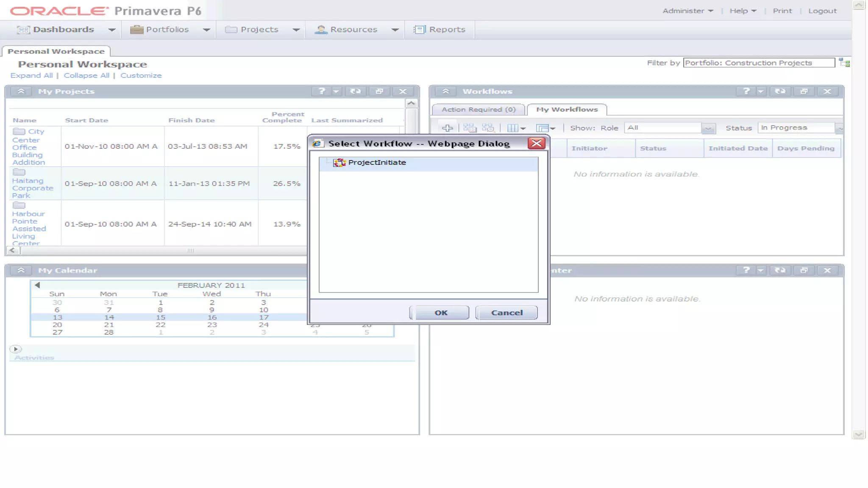Viewport: 868px width, 488px height.
Task: Maximize the bottom-right panel
Action: pos(804,270)
